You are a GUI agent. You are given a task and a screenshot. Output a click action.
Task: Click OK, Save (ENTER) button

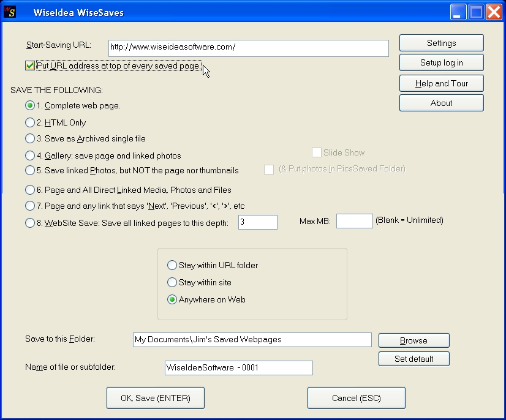(156, 398)
